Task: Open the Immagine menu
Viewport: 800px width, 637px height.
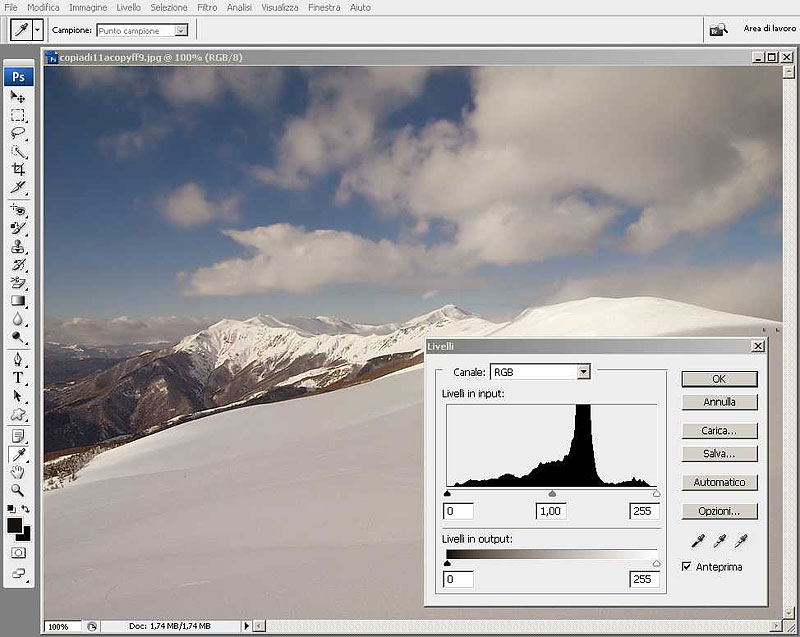Action: tap(88, 7)
